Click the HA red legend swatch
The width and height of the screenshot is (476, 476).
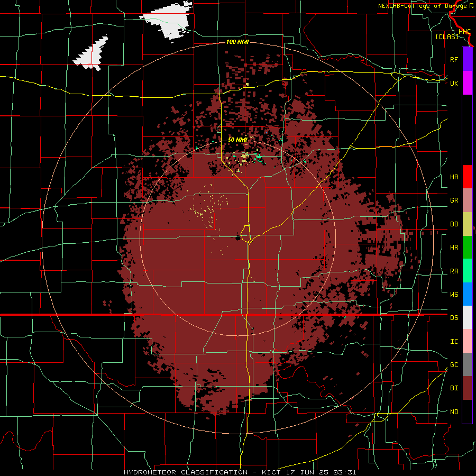[x=467, y=177]
